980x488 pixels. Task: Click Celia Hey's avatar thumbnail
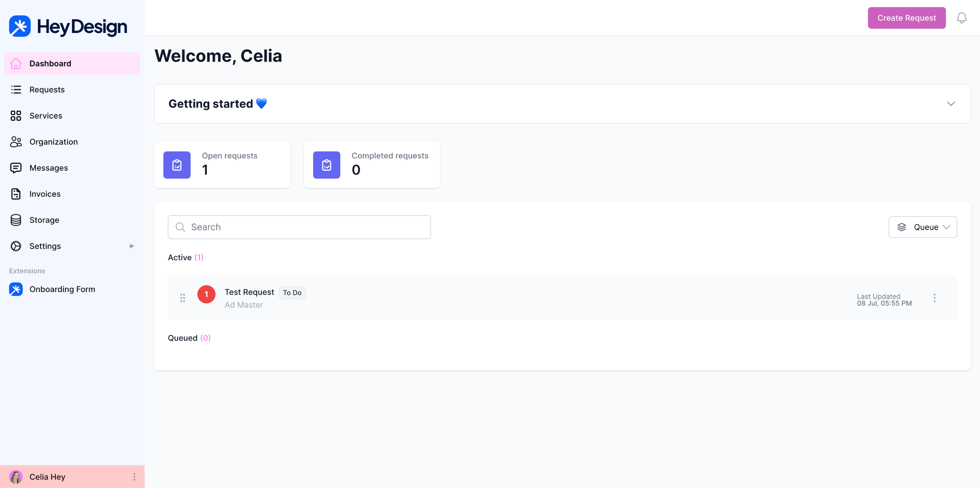(16, 477)
